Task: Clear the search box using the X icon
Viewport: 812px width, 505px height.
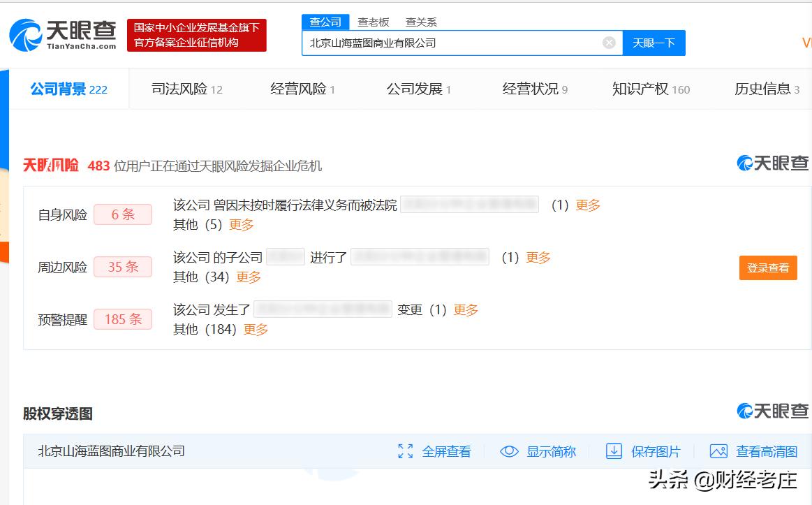Action: [608, 43]
